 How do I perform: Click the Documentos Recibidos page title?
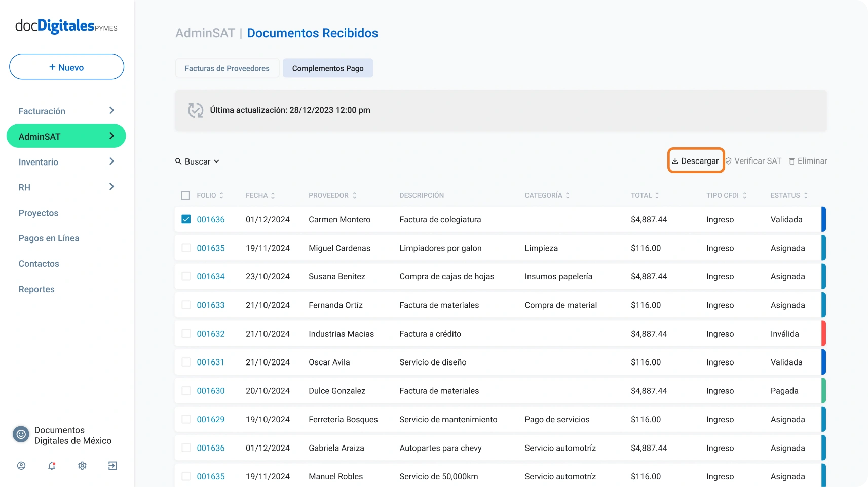[313, 33]
